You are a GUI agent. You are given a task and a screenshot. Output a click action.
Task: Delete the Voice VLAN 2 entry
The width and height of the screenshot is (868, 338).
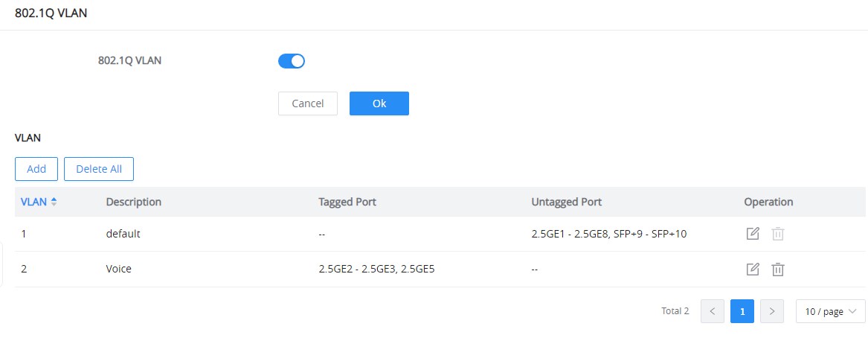(x=778, y=270)
